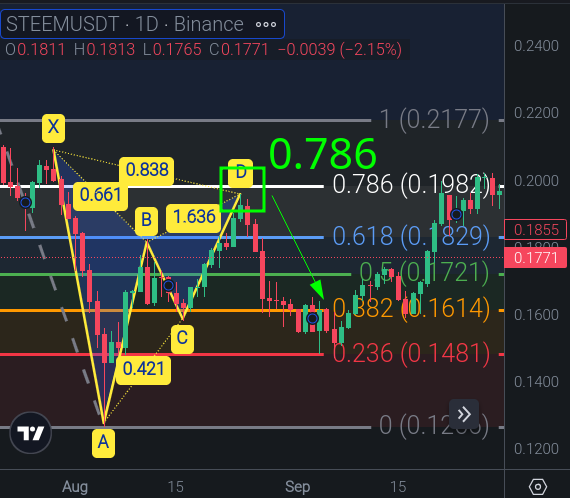Click the blue circle marker near September start
This screenshot has height=498, width=570.
pyautogui.click(x=312, y=319)
